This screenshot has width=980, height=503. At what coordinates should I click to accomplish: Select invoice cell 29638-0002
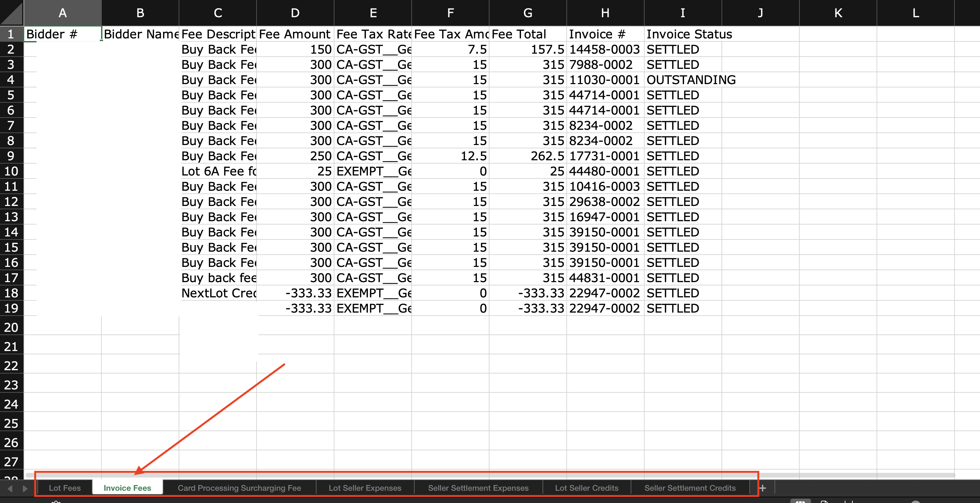pyautogui.click(x=605, y=202)
